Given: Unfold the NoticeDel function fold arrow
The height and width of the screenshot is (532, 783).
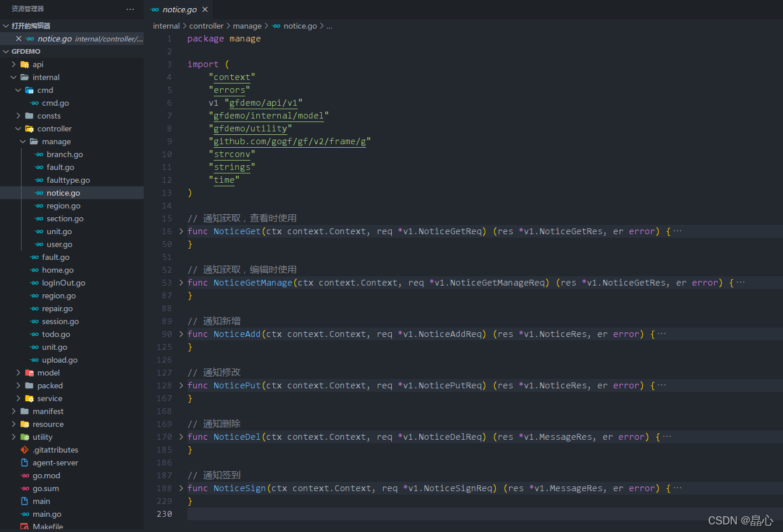Looking at the screenshot, I should 181,437.
